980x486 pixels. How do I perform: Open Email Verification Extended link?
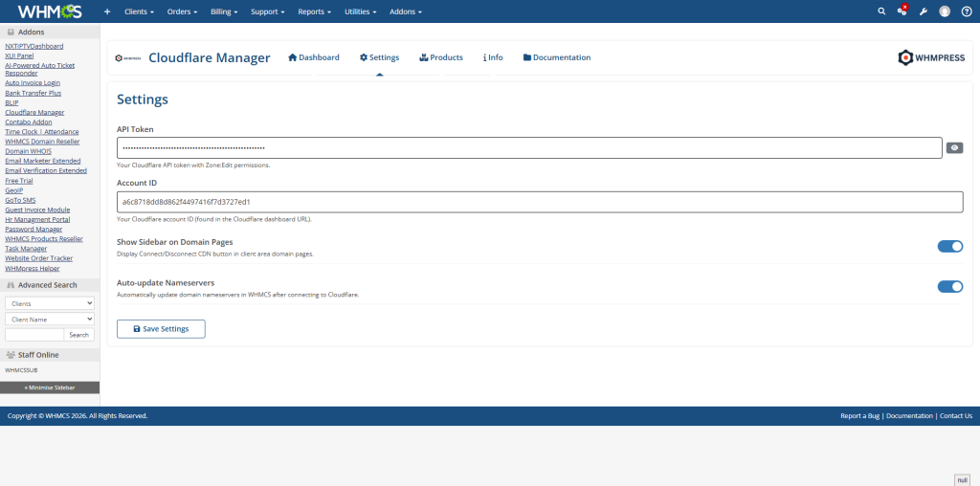(x=46, y=170)
